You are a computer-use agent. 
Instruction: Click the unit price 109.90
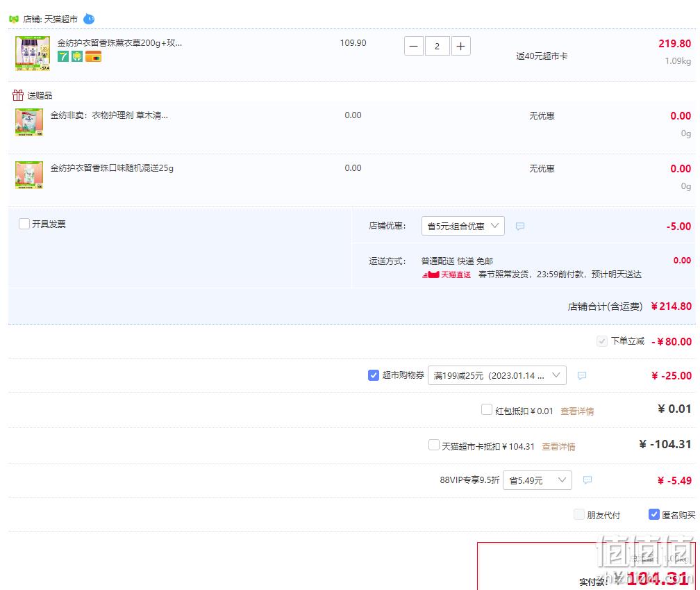click(353, 43)
